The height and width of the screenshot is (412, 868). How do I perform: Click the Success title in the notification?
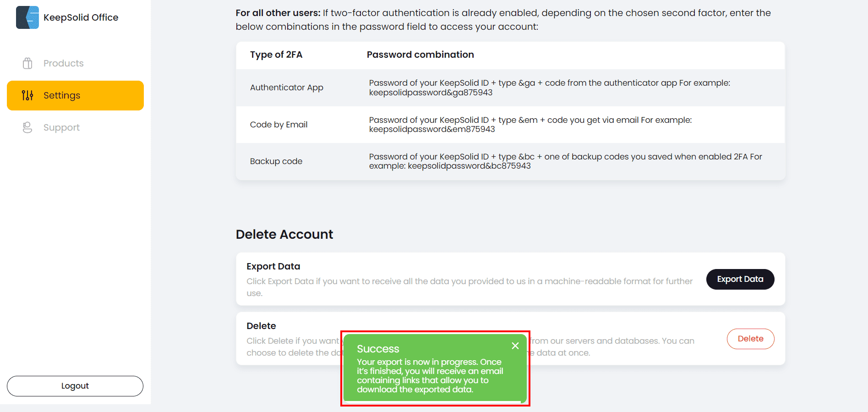click(378, 349)
